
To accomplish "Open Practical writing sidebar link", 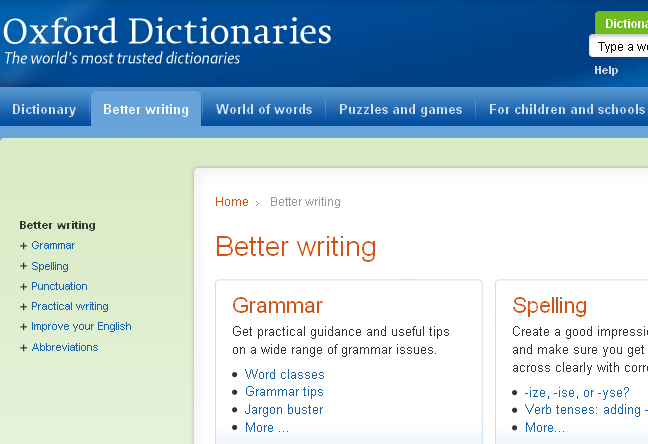I will click(70, 306).
